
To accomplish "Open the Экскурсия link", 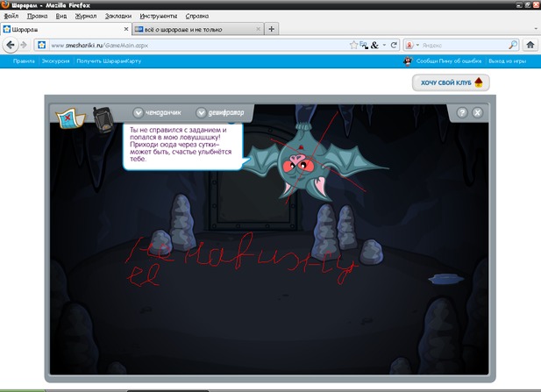I will tap(55, 61).
